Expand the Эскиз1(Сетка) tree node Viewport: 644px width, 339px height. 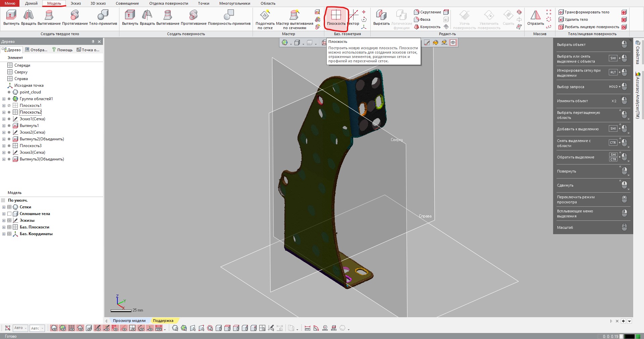(4, 119)
